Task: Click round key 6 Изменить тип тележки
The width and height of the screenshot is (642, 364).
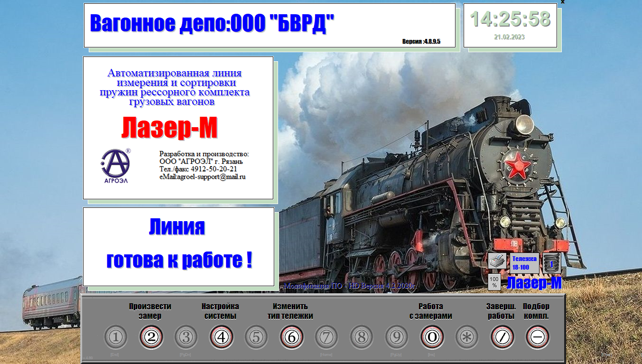Action: [x=291, y=337]
